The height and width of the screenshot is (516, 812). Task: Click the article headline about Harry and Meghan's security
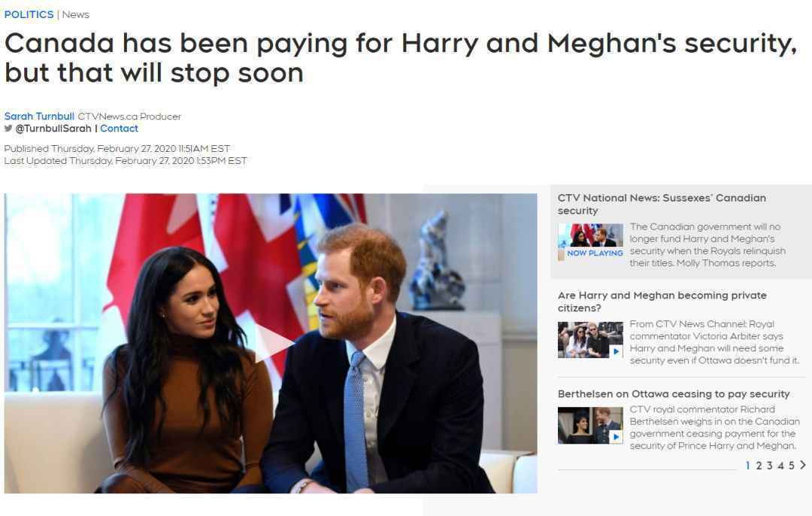point(401,57)
